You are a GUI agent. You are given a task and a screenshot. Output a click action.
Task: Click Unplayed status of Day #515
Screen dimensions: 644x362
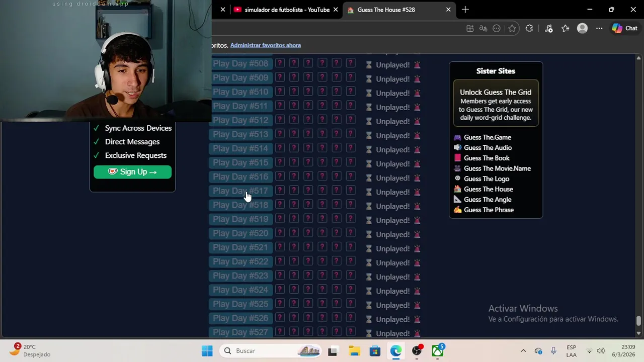(393, 164)
